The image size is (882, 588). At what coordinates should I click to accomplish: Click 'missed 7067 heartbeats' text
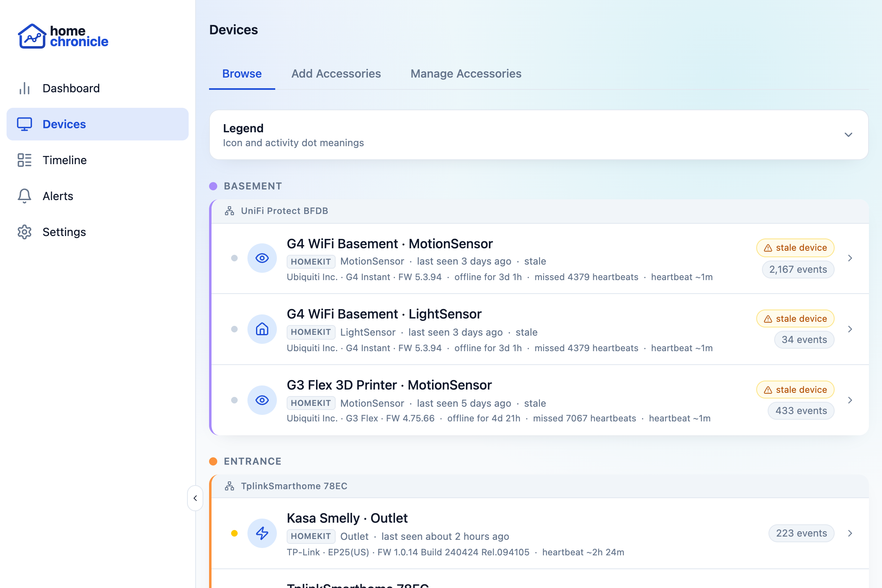point(584,419)
